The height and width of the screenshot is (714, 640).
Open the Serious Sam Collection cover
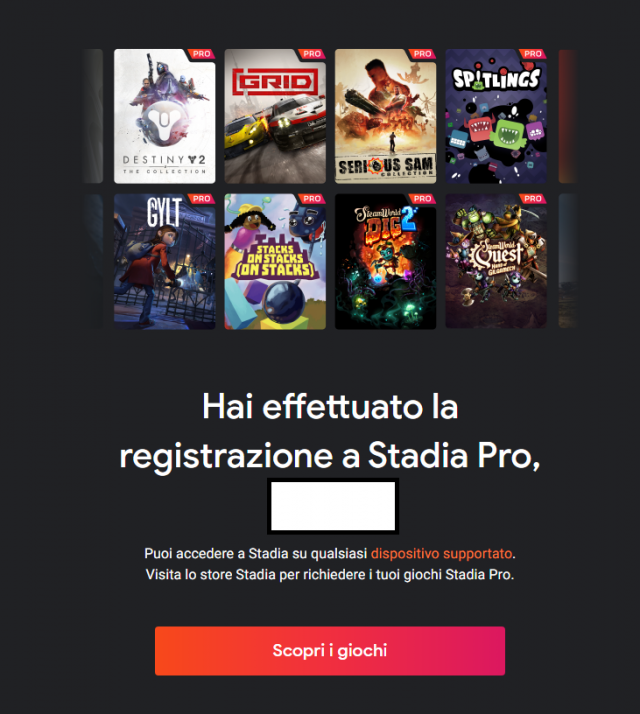[x=385, y=116]
